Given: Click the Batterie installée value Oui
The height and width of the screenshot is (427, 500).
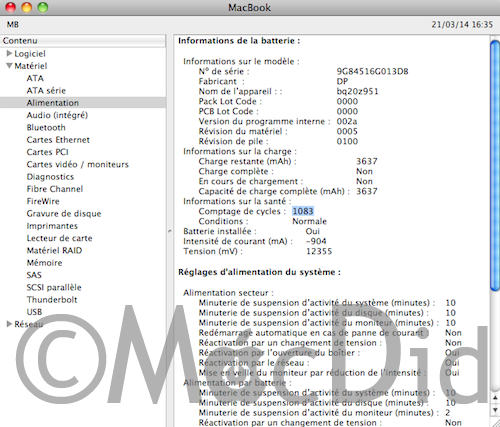Looking at the screenshot, I should tap(312, 231).
